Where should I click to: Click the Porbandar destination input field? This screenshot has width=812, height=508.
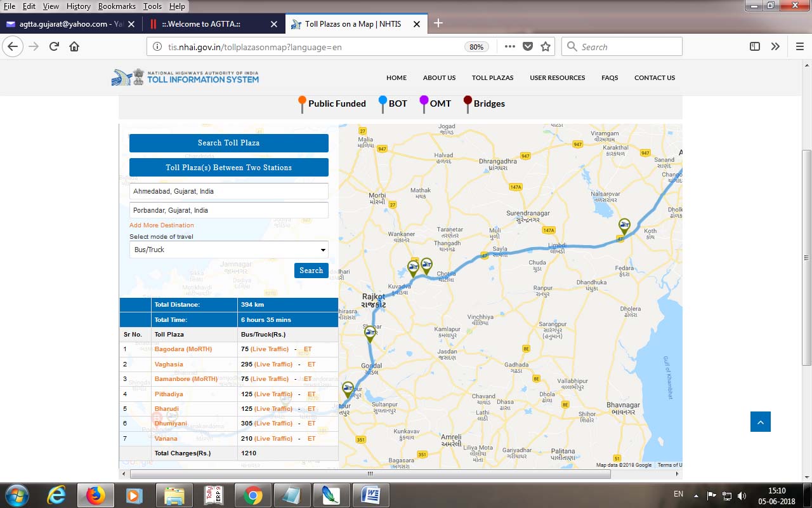coord(228,210)
